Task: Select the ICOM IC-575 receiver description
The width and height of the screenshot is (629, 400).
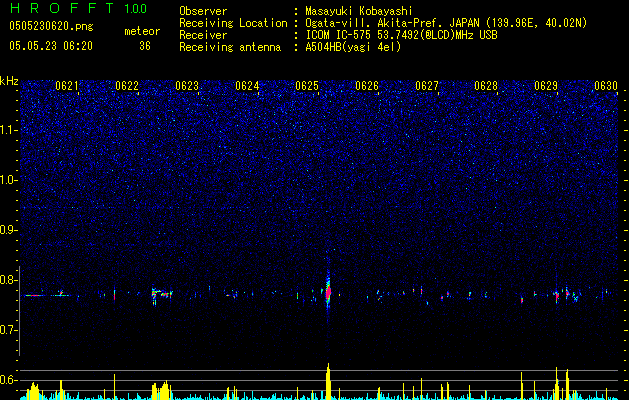Action: (x=401, y=35)
